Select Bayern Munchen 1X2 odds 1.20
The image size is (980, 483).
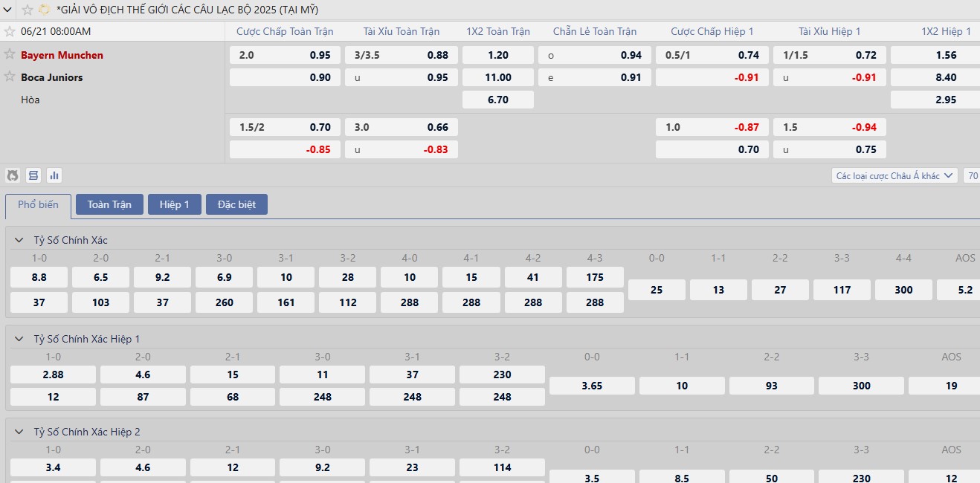[497, 55]
